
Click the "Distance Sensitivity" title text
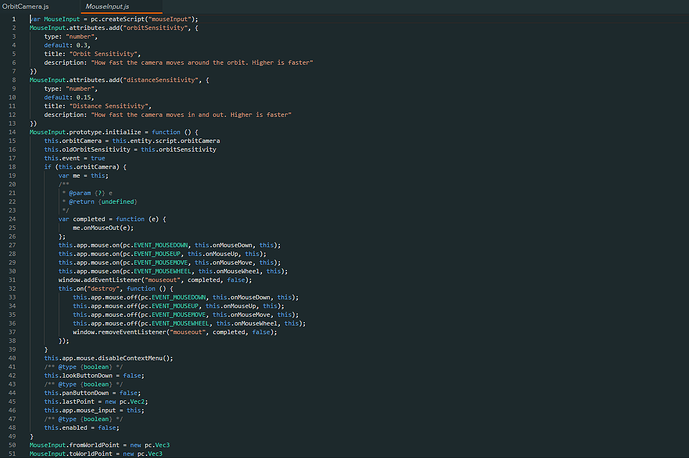click(x=109, y=106)
